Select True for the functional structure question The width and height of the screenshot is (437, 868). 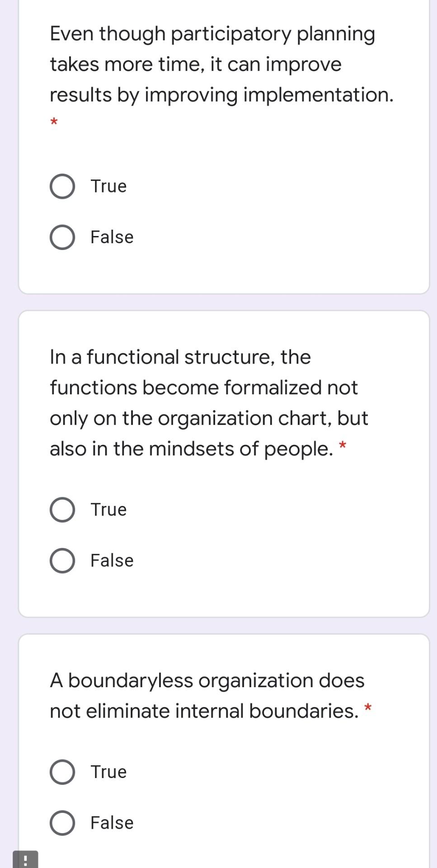tap(62, 510)
